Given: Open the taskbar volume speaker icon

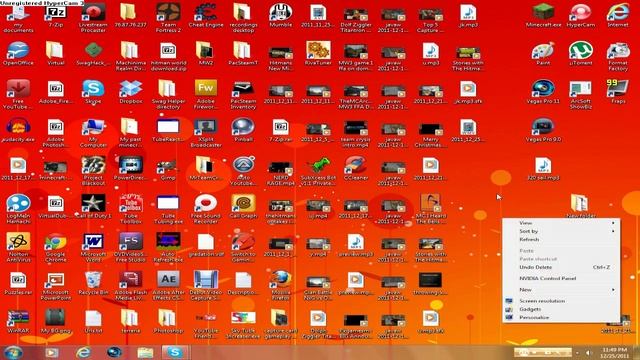Looking at the screenshot, I should [x=588, y=353].
